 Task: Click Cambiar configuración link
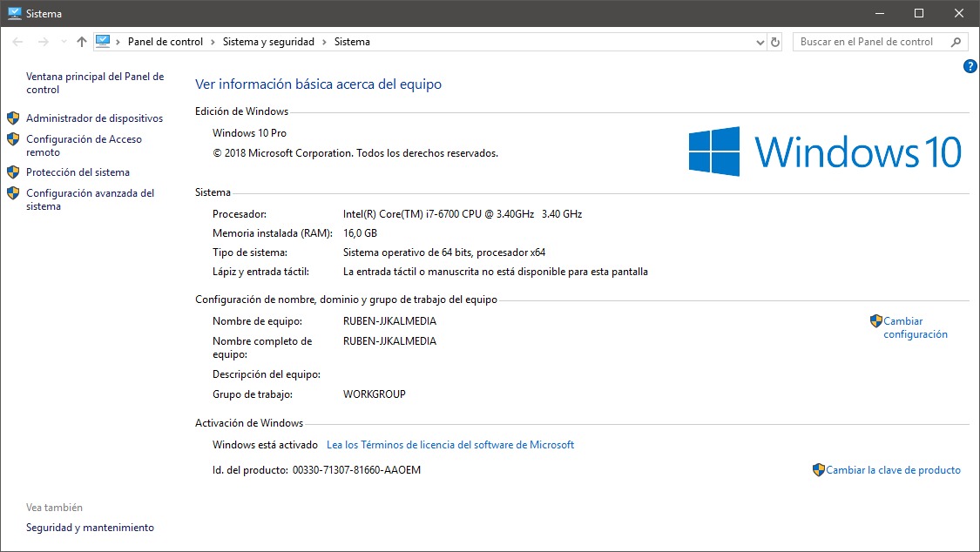[915, 328]
